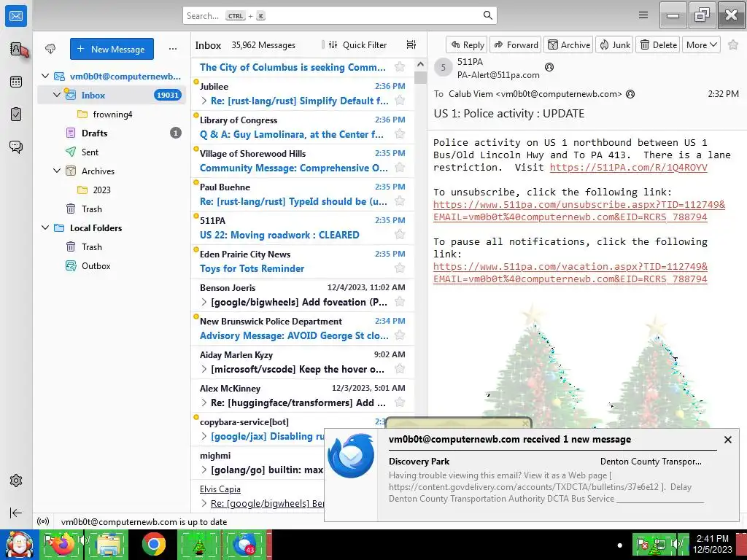Star the City of Columbus message
This screenshot has height=560, width=747.
point(400,66)
